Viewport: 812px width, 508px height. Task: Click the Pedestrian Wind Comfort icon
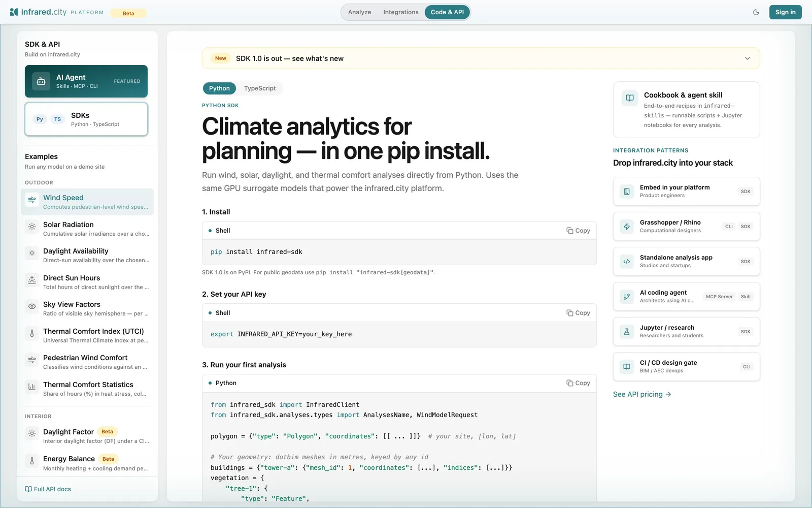pos(32,360)
